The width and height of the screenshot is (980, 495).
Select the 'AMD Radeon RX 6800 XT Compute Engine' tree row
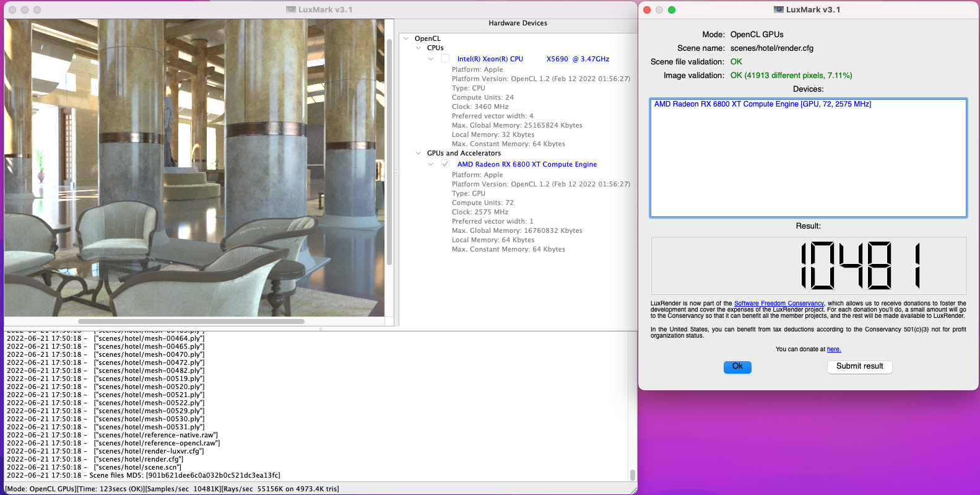(x=527, y=164)
